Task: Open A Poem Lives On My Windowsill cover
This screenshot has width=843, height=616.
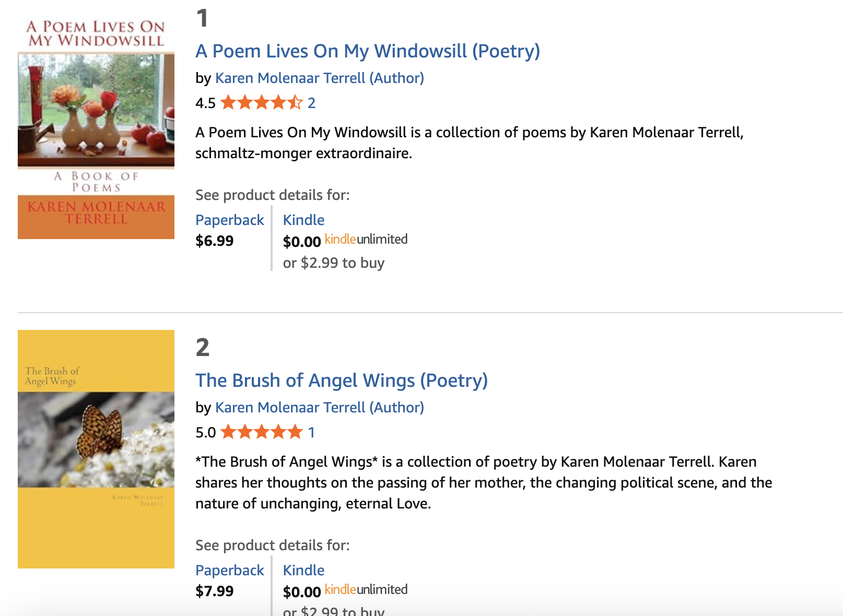Action: 96,128
